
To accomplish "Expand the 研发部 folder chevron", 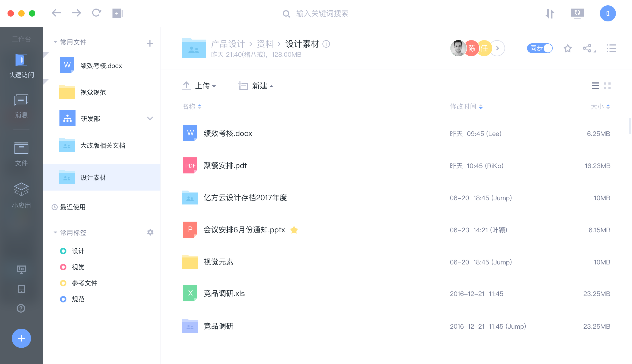I will (150, 118).
